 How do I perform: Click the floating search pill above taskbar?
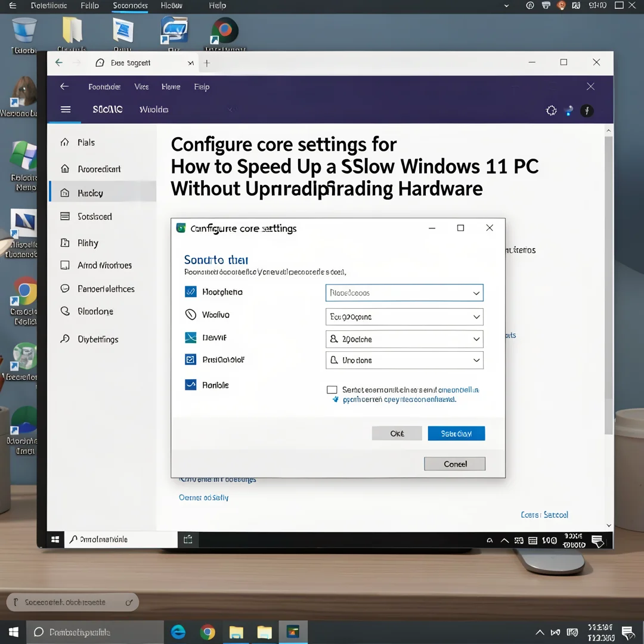tap(73, 602)
